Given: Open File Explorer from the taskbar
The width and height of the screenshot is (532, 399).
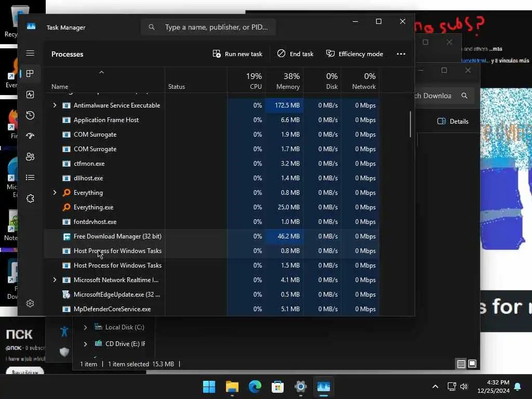Looking at the screenshot, I should pos(232,387).
